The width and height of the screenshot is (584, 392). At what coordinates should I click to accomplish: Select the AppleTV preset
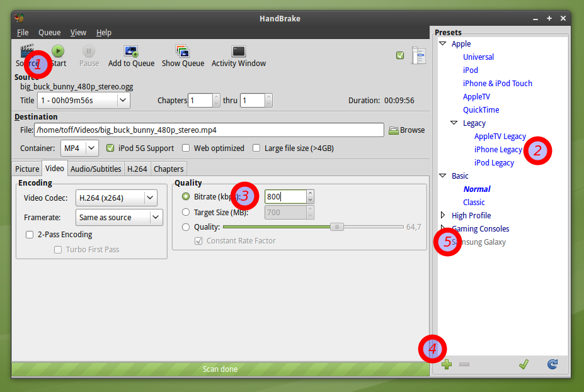[476, 97]
